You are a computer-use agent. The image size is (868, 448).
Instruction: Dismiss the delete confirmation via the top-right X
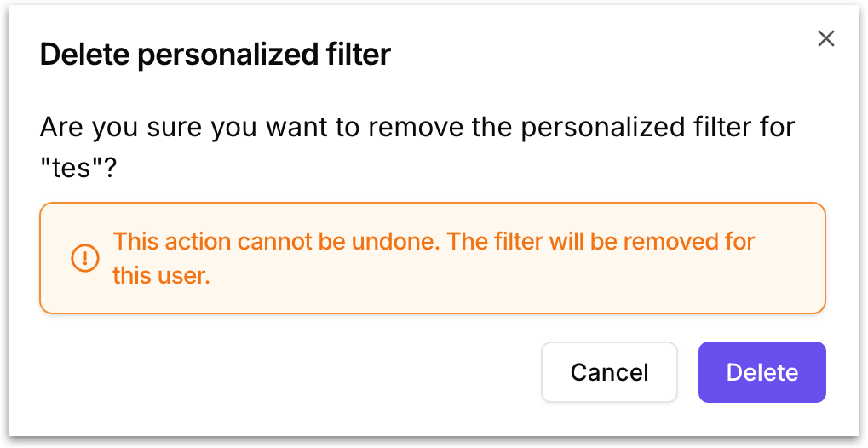coord(826,39)
